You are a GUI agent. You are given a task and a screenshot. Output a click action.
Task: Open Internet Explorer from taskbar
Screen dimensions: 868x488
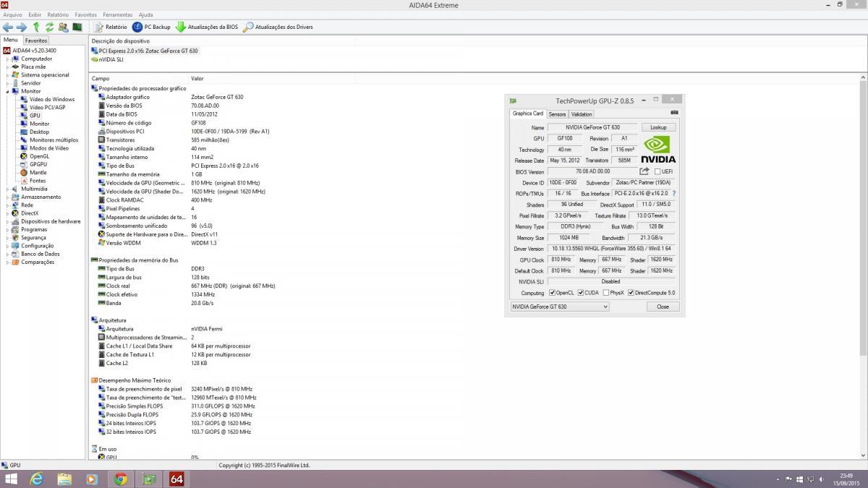[37, 479]
